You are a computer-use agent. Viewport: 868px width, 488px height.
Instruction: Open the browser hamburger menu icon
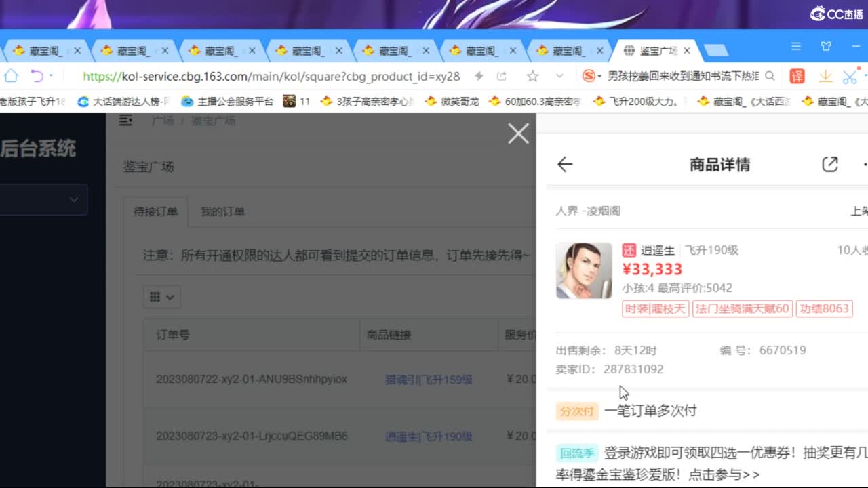[x=796, y=47]
